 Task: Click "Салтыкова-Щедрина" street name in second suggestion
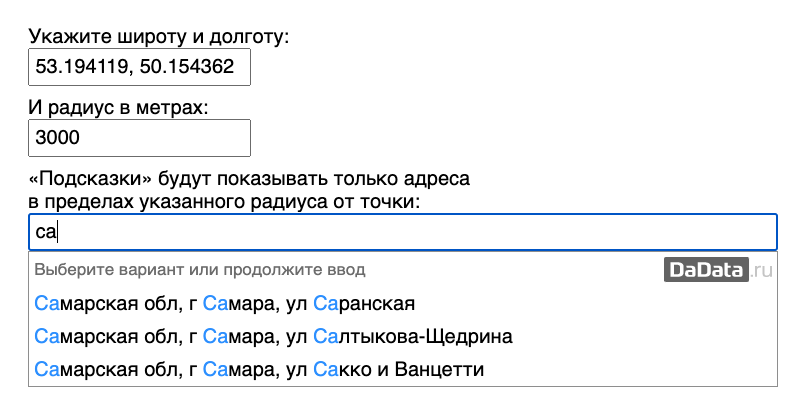[x=413, y=336]
